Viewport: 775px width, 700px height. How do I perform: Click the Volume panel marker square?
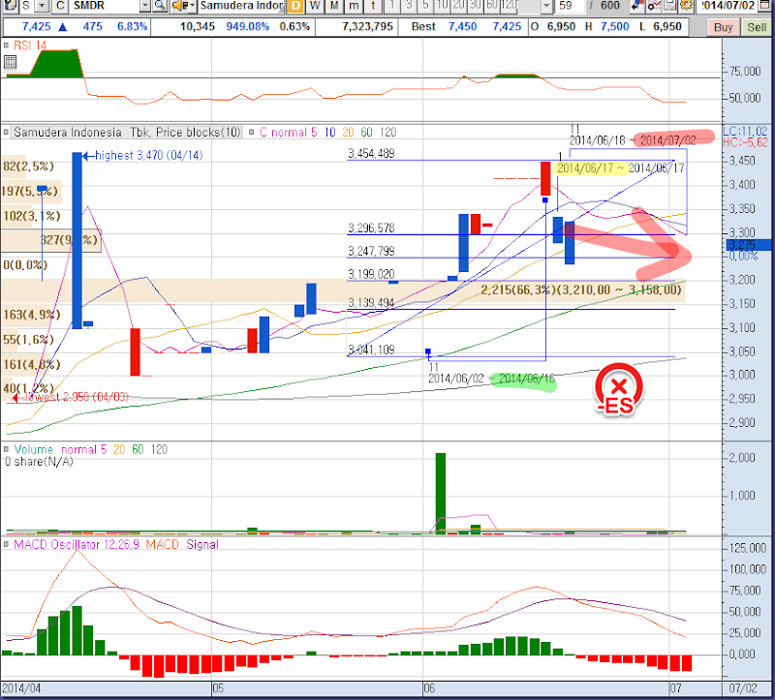6,449
